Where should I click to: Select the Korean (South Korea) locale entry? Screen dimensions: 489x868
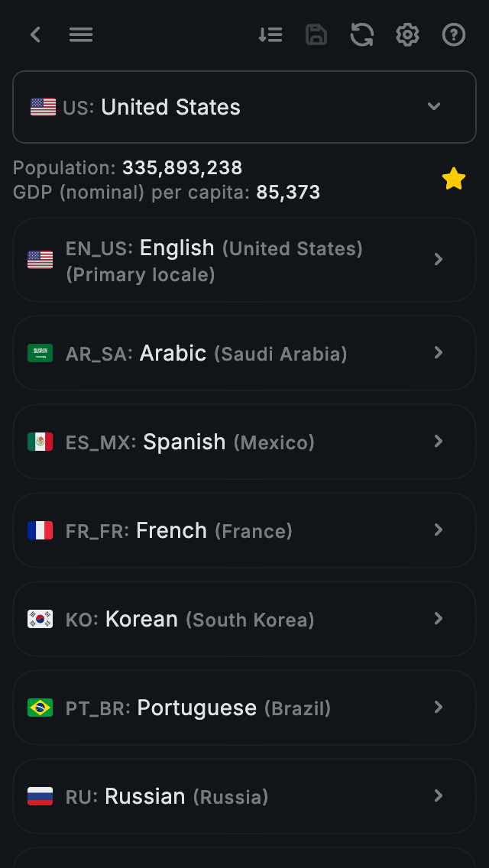(244, 619)
